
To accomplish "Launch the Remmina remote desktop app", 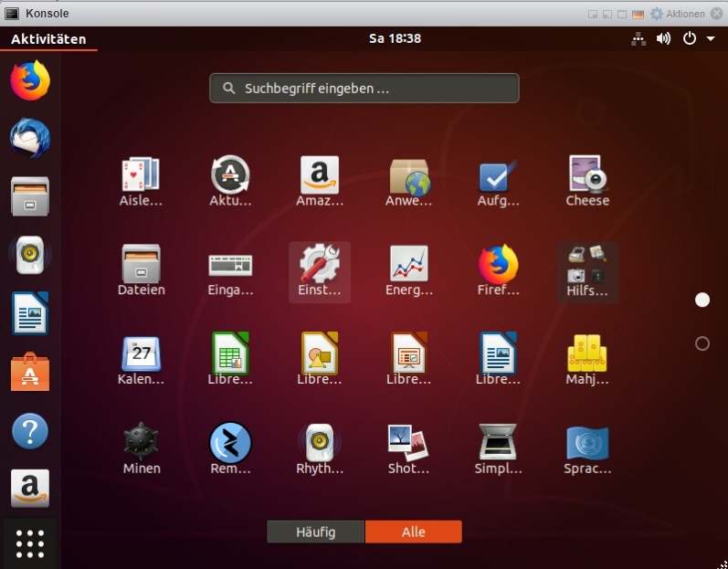I will (230, 449).
